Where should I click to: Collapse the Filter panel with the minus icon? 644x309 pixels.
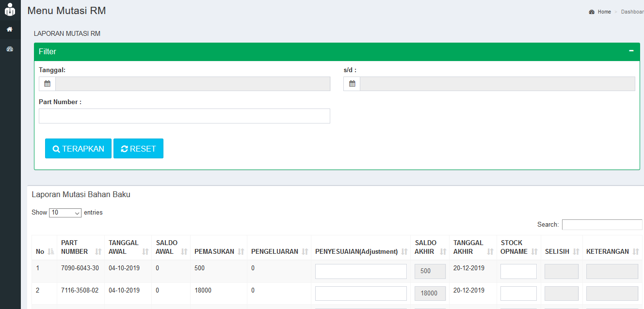coord(631,50)
